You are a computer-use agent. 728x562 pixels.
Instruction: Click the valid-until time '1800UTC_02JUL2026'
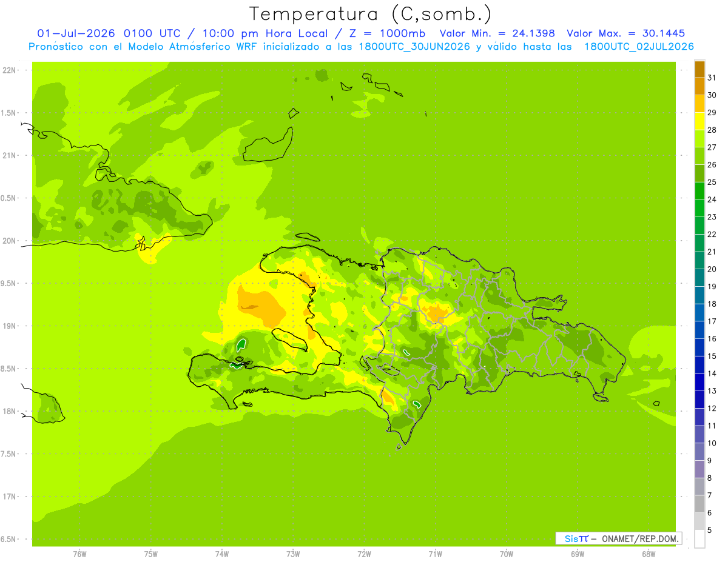(x=639, y=47)
